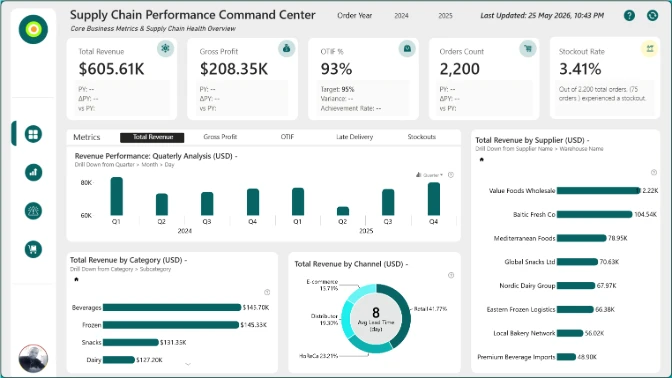Open the help question mark icon
The height and width of the screenshot is (378, 672).
[629, 15]
